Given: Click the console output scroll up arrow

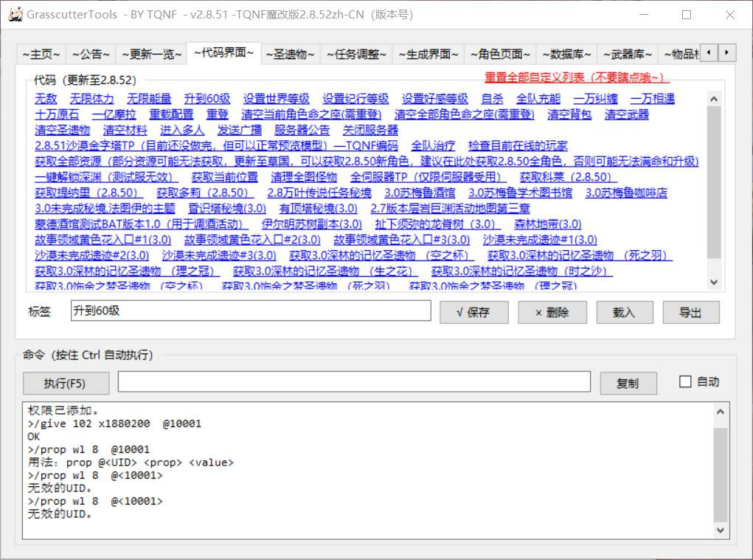Looking at the screenshot, I should (x=721, y=412).
